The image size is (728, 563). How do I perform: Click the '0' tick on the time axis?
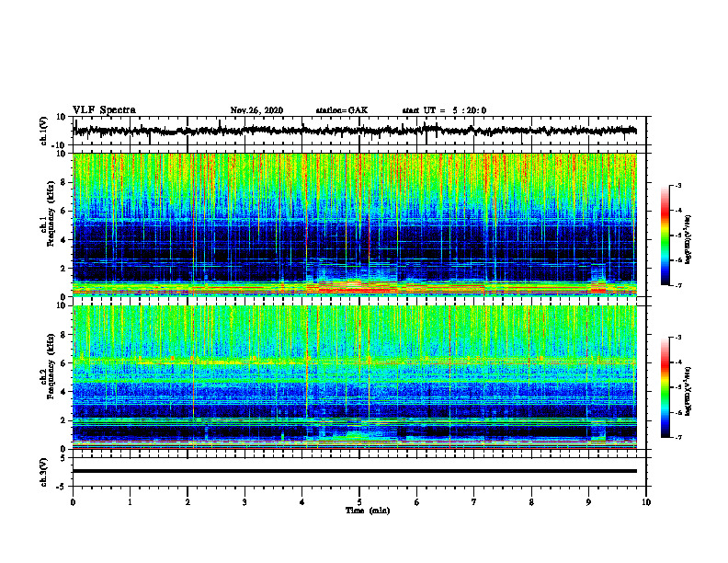point(73,502)
